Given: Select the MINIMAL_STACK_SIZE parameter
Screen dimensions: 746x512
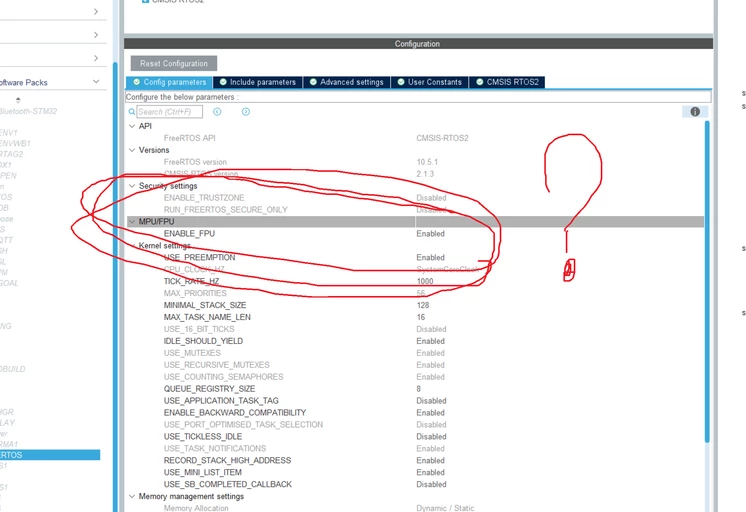Looking at the screenshot, I should (205, 305).
